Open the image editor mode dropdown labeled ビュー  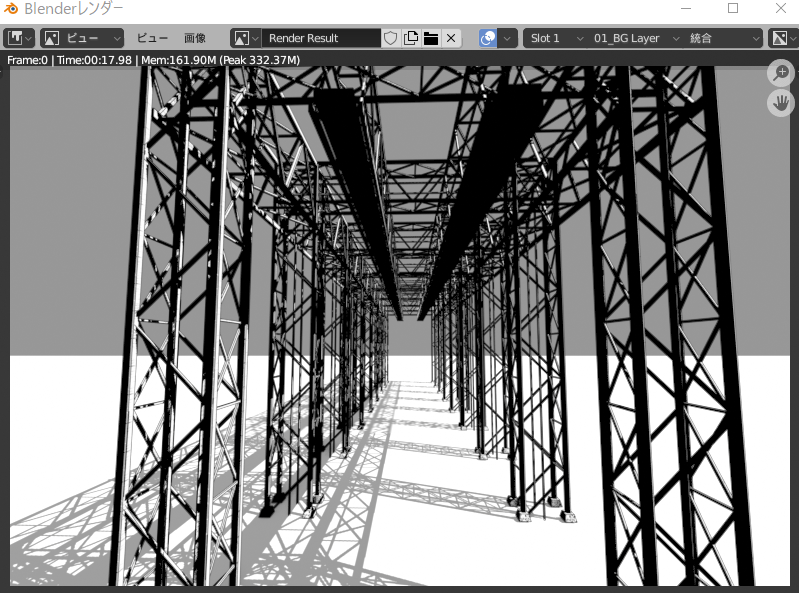(82, 38)
